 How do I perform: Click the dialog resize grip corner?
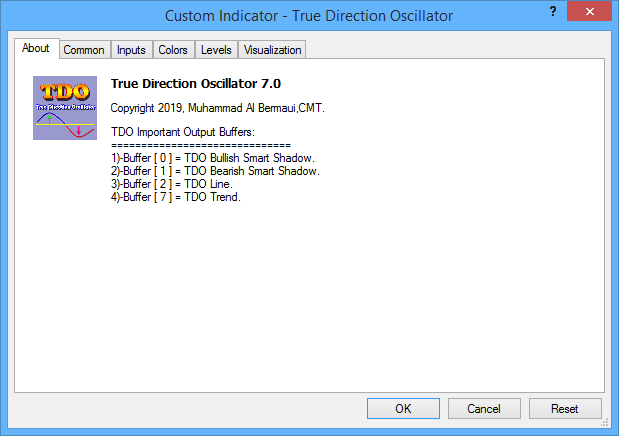coord(605,423)
